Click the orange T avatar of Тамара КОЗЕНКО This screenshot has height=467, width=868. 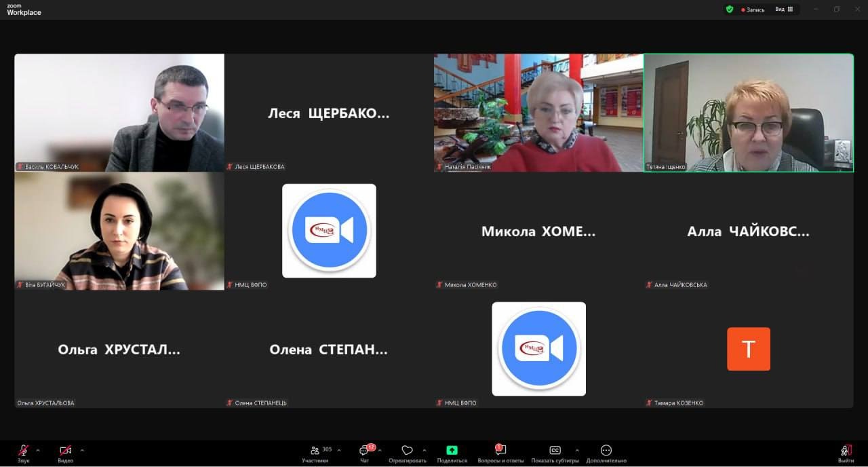point(749,349)
